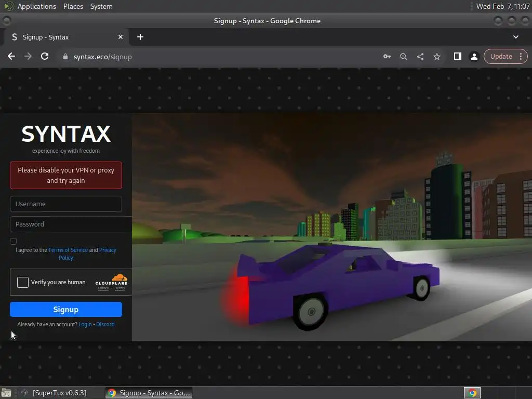The image size is (532, 399).
Task: Open the Chrome profile avatar
Action: [x=474, y=56]
